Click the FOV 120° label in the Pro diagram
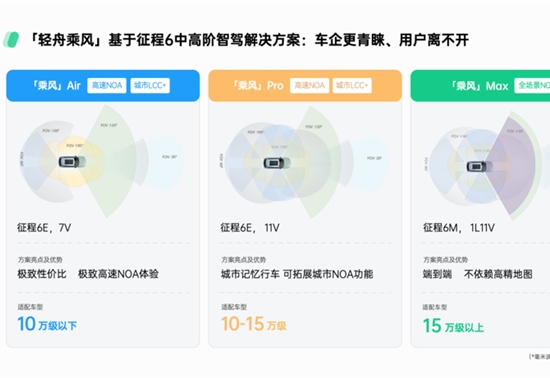The width and height of the screenshot is (550, 378). tap(314, 127)
